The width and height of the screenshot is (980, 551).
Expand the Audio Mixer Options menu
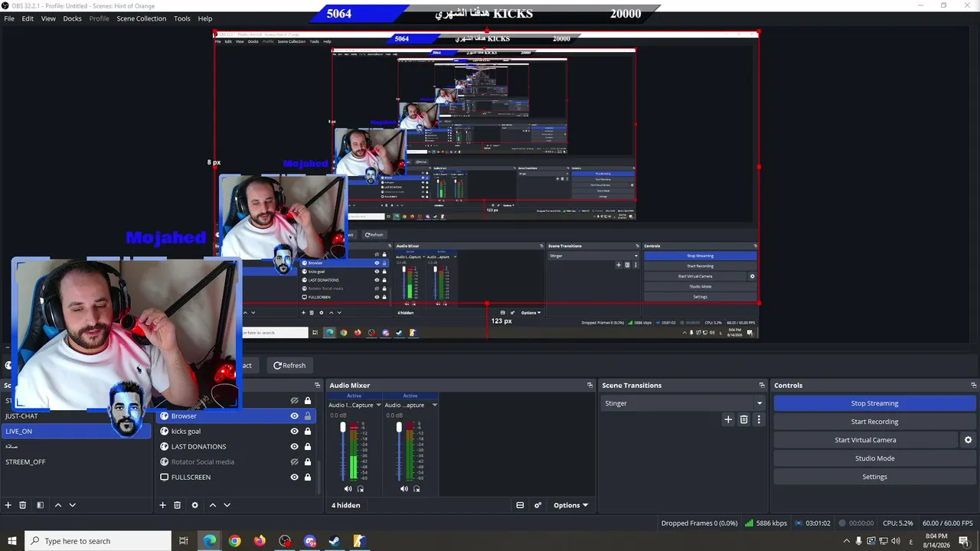[x=571, y=505]
